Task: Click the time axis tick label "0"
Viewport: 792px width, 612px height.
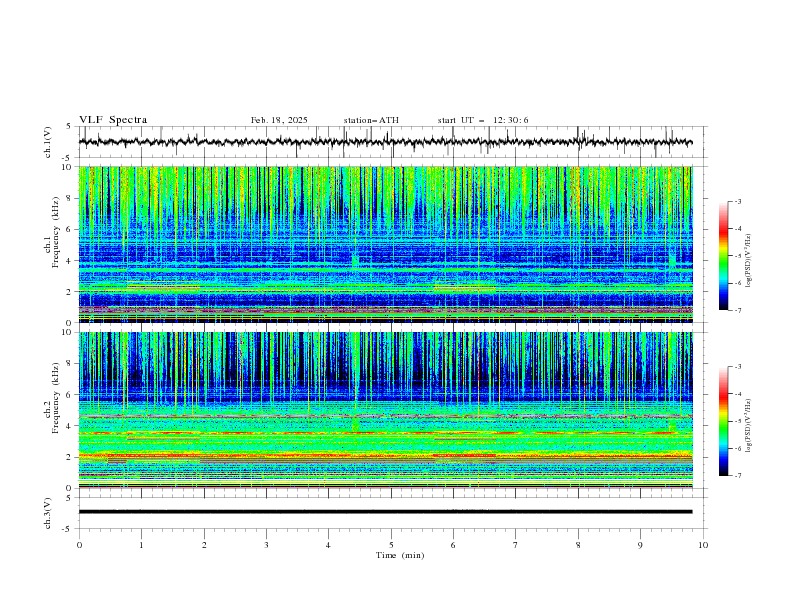Action: (79, 545)
